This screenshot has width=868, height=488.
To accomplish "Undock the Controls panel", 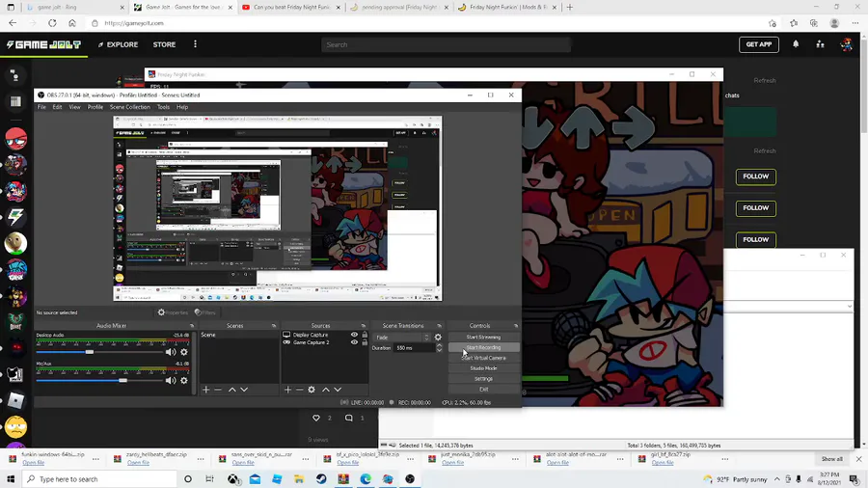I will 515,326.
